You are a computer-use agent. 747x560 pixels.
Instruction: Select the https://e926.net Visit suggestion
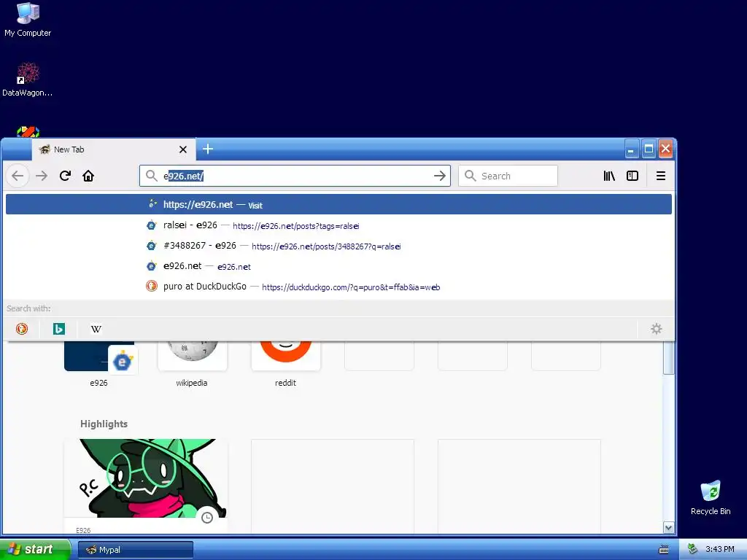point(338,204)
